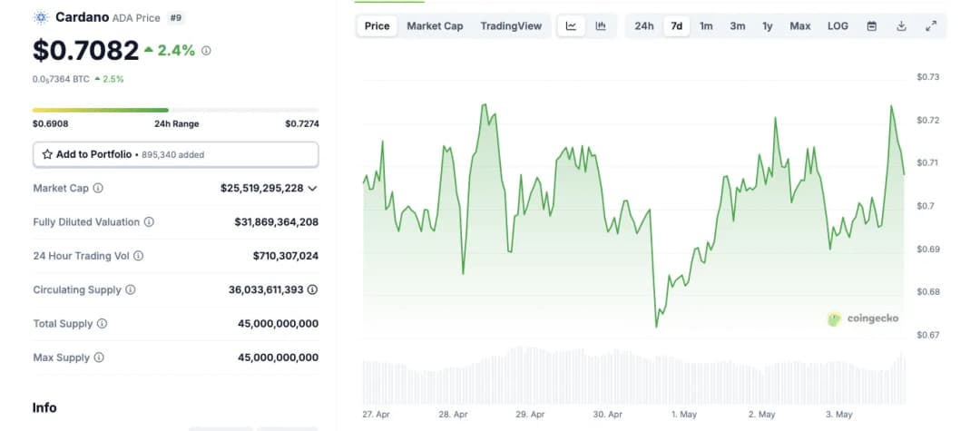Select the 1m time range
980x431 pixels.
pos(706,26)
